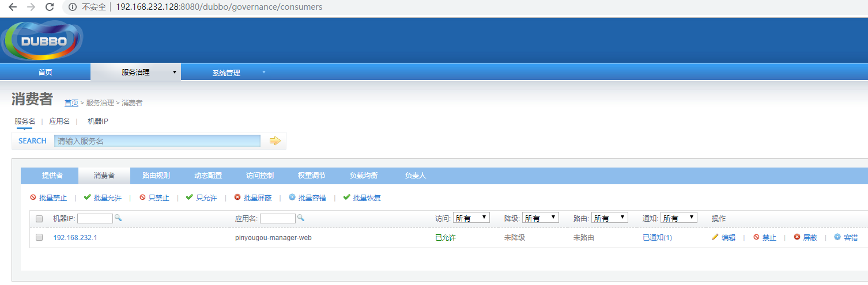Toggle the select-all checkbox in table header
This screenshot has width=868, height=285.
(x=39, y=219)
